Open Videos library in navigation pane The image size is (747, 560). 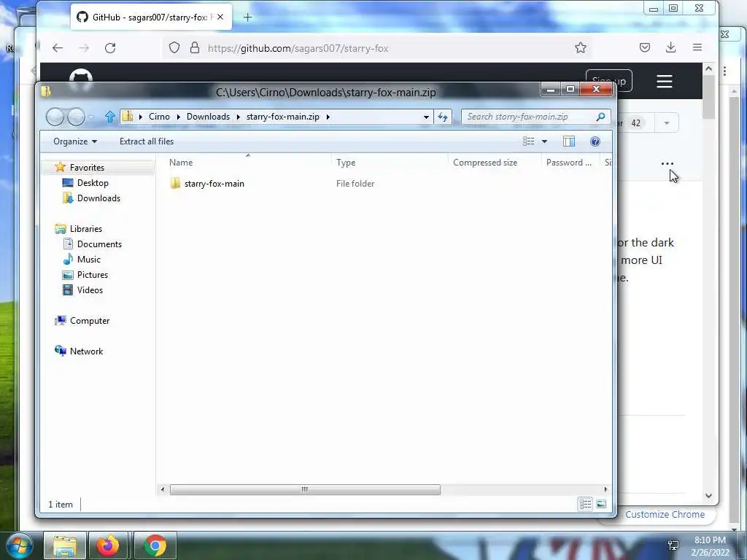pyautogui.click(x=90, y=290)
